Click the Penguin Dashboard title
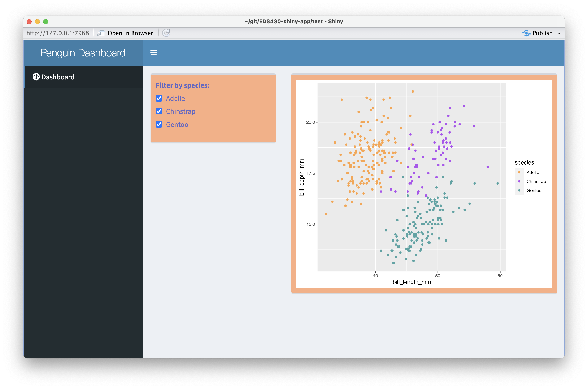 point(83,53)
